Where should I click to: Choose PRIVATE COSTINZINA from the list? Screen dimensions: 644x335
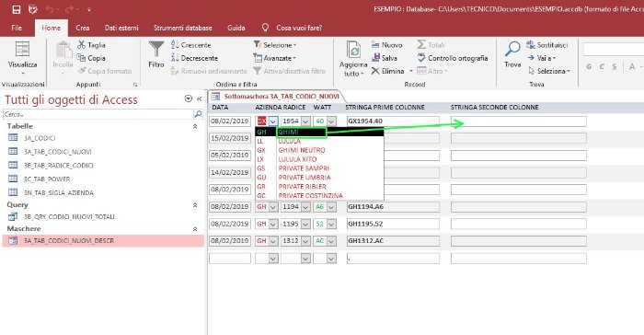point(319,196)
